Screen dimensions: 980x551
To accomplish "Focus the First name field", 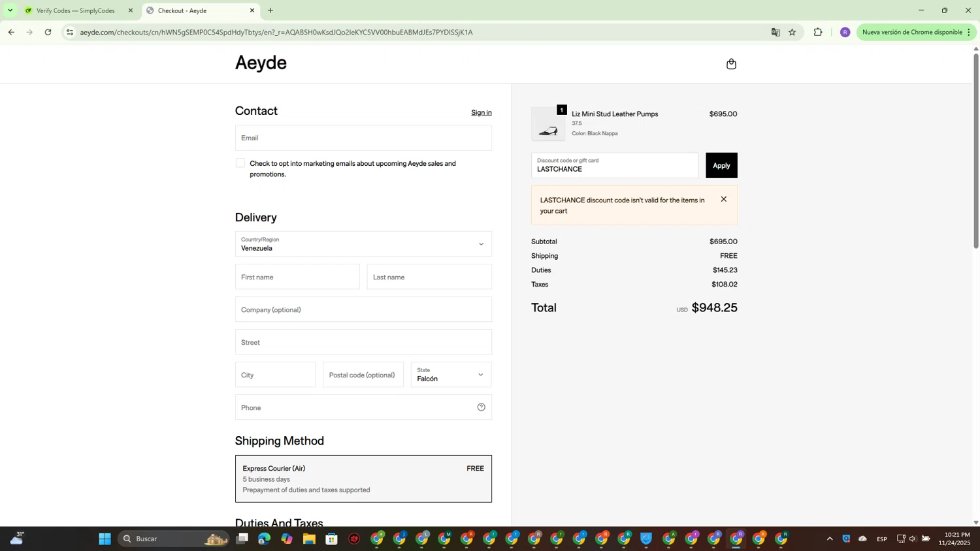I will (x=297, y=277).
